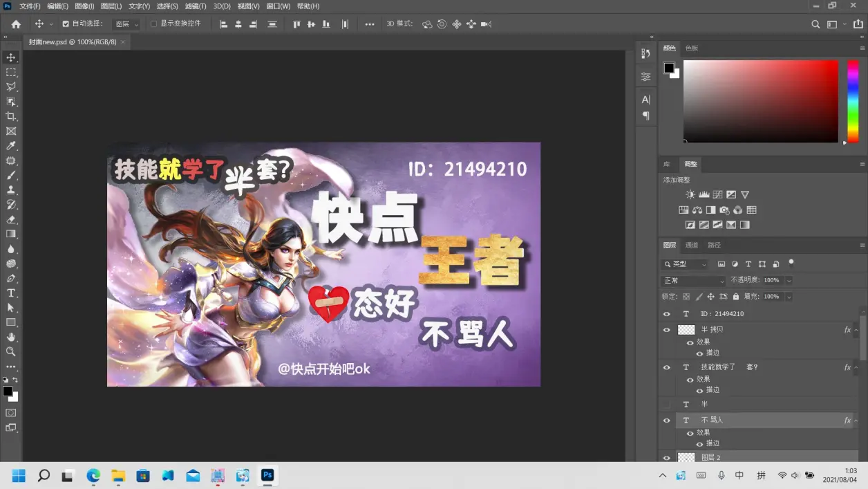Add a Curves adjustment
Viewport: 868px width, 489px height.
718,195
